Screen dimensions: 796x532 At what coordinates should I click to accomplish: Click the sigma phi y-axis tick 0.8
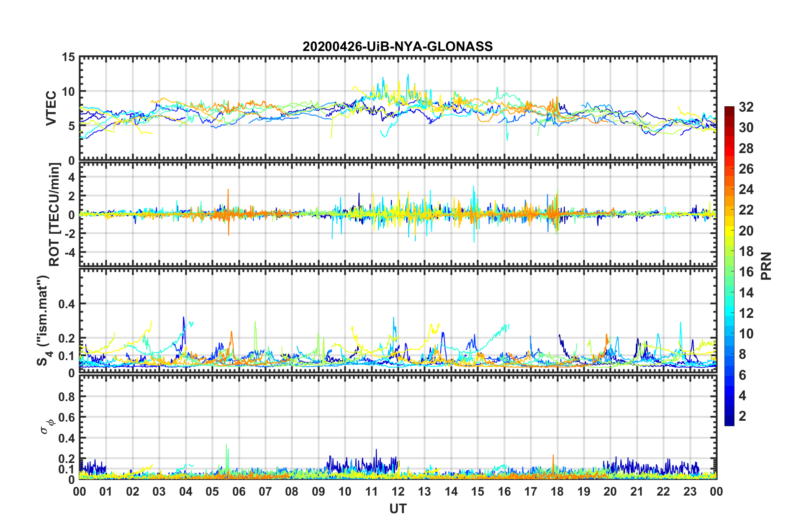(67, 396)
